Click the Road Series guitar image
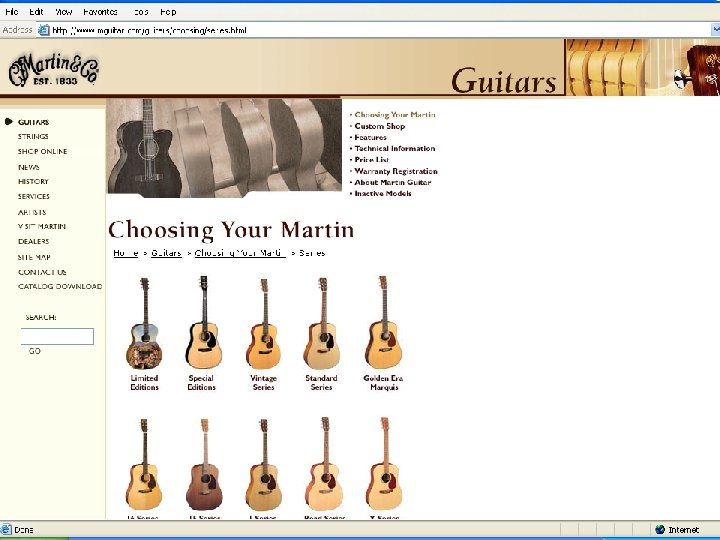Screen dimensions: 720x540 click(x=324, y=464)
